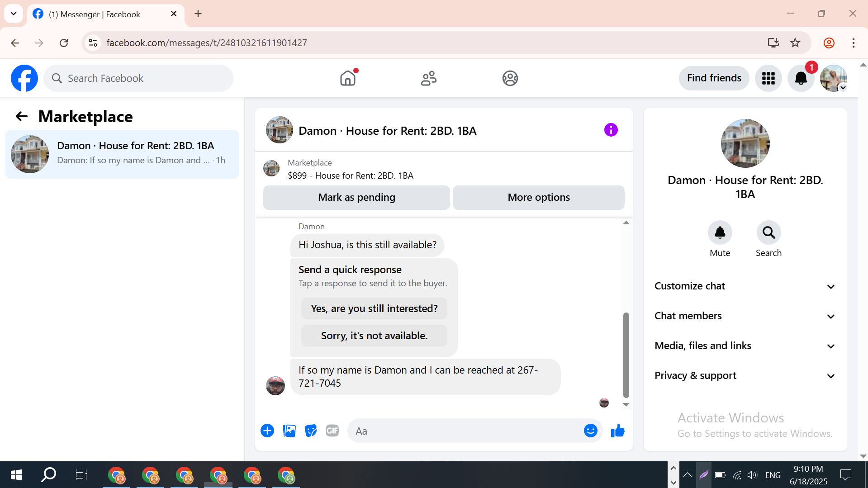Open conversation information purple icon
The height and width of the screenshot is (488, 868).
611,130
